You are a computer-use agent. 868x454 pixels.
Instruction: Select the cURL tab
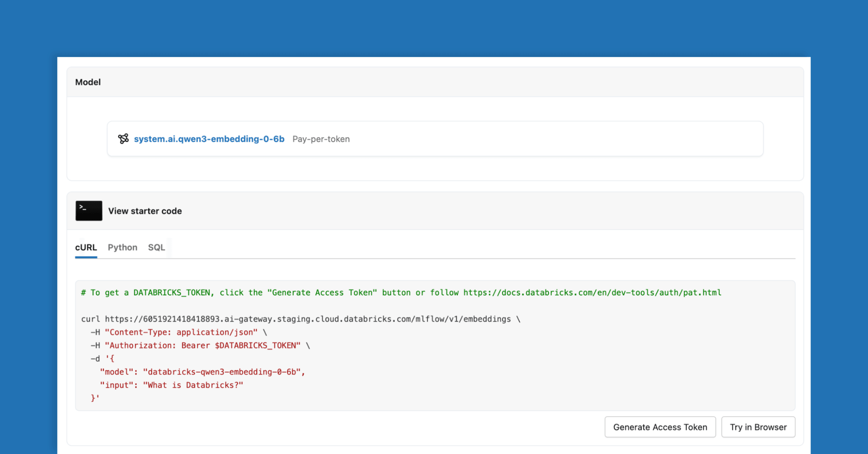coord(86,247)
